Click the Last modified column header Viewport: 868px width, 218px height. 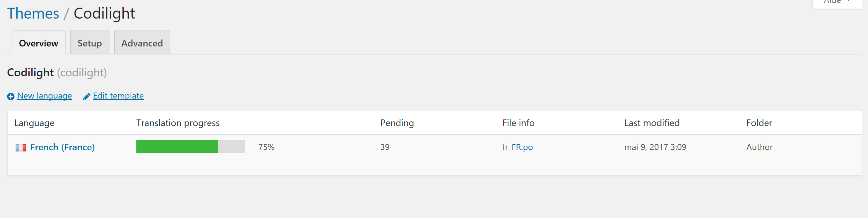pyautogui.click(x=652, y=123)
